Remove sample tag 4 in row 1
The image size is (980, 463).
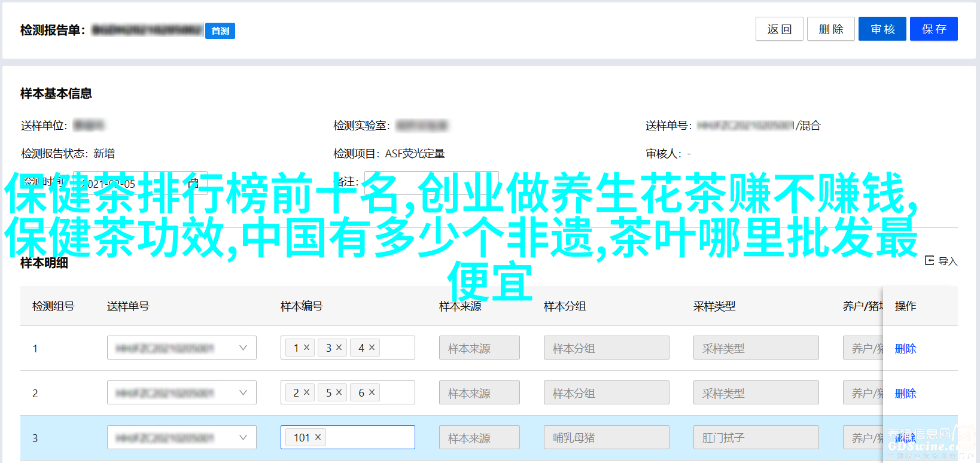click(372, 348)
